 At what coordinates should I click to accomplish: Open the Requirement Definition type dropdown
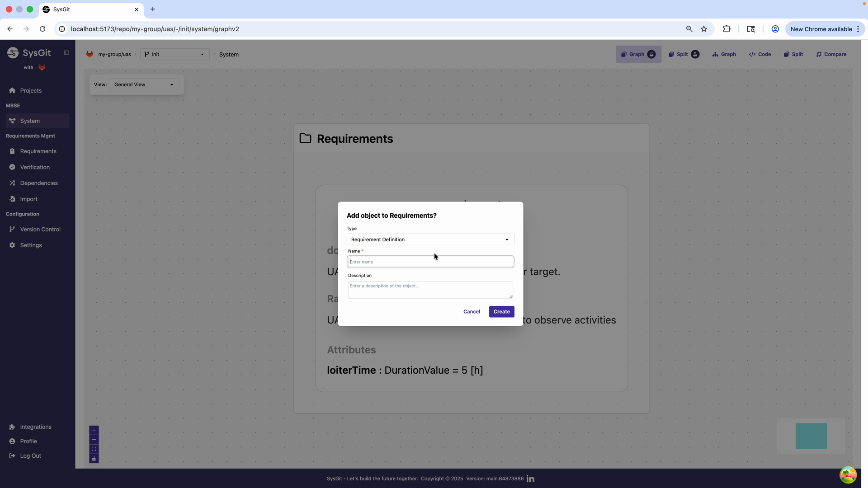pyautogui.click(x=430, y=239)
